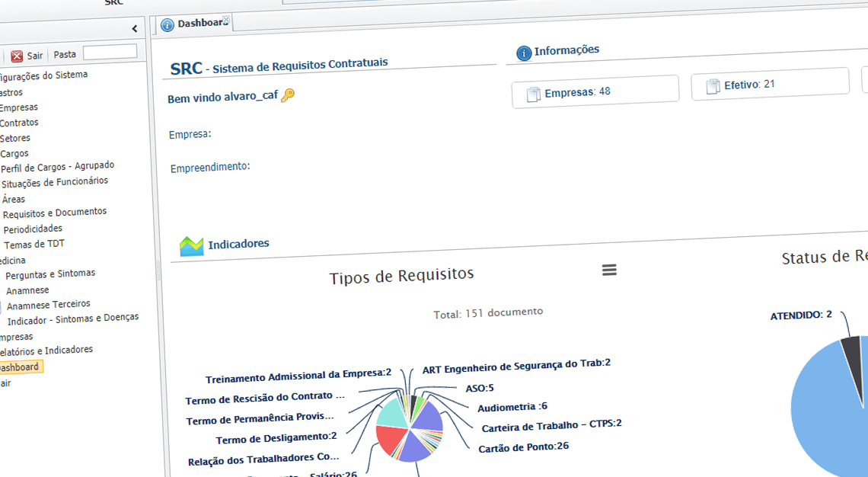The height and width of the screenshot is (477, 868).
Task: Switch to the Dashboard tab
Action: [x=194, y=22]
